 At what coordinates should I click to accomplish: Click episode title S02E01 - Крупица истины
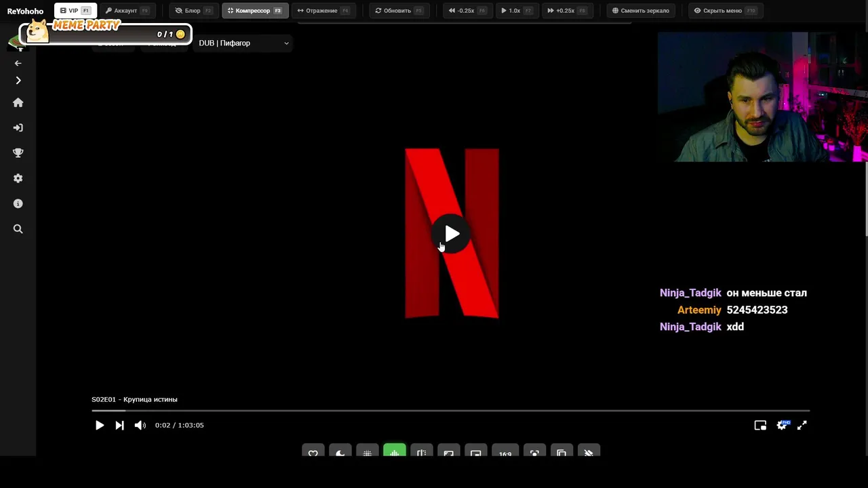pos(134,399)
